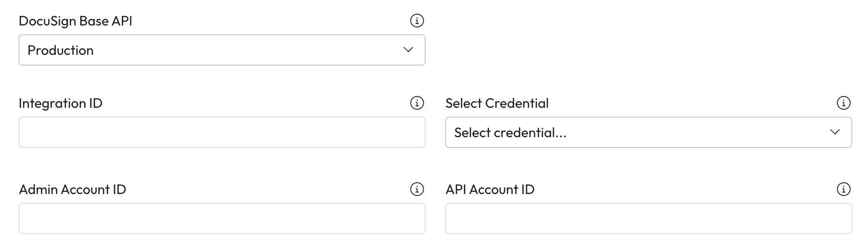Click the Integration ID field label
868x242 pixels.
point(61,103)
